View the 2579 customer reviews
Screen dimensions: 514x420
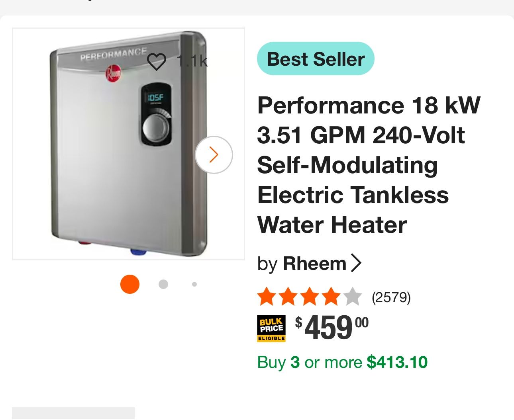pyautogui.click(x=391, y=297)
